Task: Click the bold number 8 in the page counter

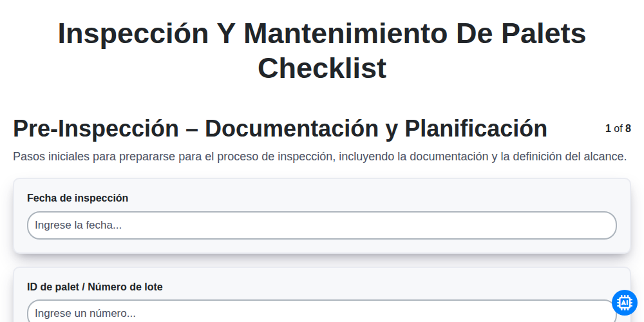Action: (628, 129)
